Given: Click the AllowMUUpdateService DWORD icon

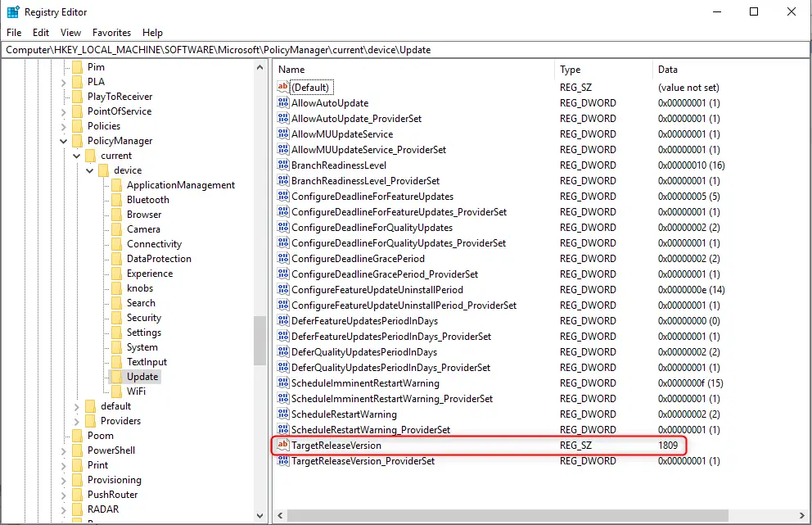Looking at the screenshot, I should tap(282, 134).
